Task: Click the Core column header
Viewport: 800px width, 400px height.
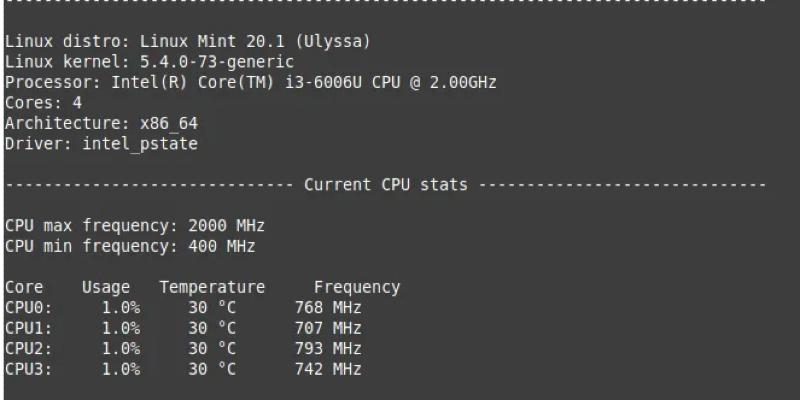Action: pyautogui.click(x=24, y=287)
